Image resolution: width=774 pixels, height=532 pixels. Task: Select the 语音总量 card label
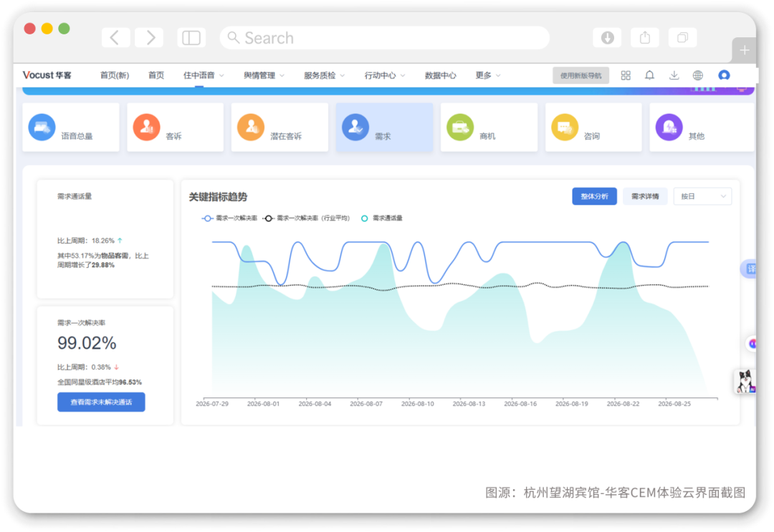(x=77, y=136)
